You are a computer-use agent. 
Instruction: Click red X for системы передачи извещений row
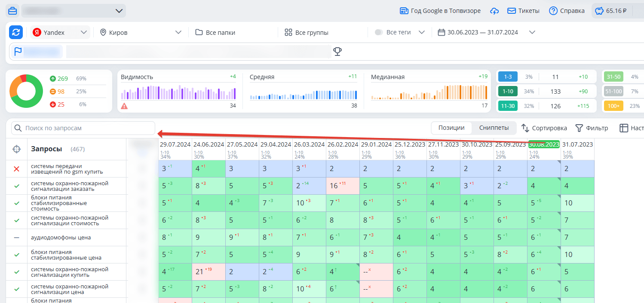[17, 169]
